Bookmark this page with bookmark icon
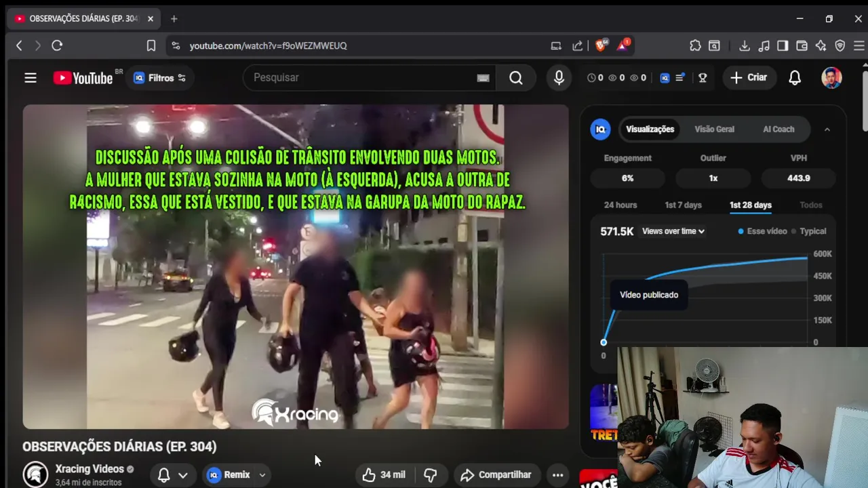The image size is (868, 488). (151, 45)
